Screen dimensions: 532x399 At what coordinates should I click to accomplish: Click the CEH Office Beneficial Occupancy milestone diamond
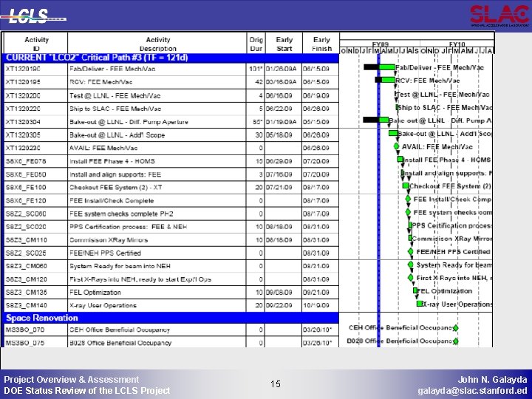456,328
